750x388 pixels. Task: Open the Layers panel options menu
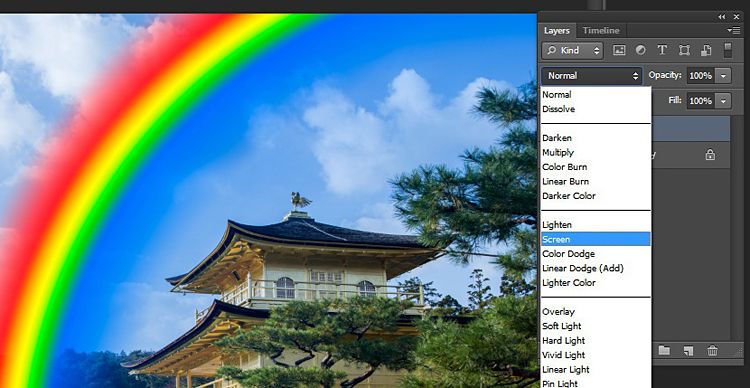coord(733,30)
